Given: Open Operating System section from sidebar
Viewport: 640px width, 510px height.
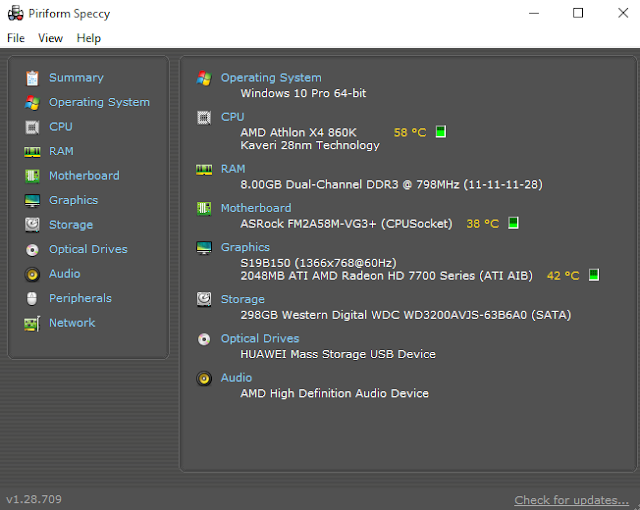Looking at the screenshot, I should click(x=99, y=102).
